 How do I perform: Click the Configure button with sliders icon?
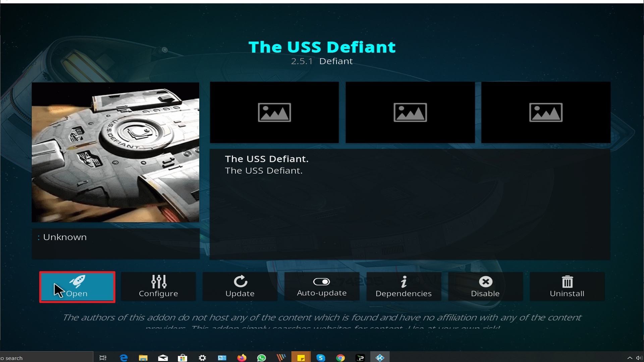pyautogui.click(x=158, y=287)
